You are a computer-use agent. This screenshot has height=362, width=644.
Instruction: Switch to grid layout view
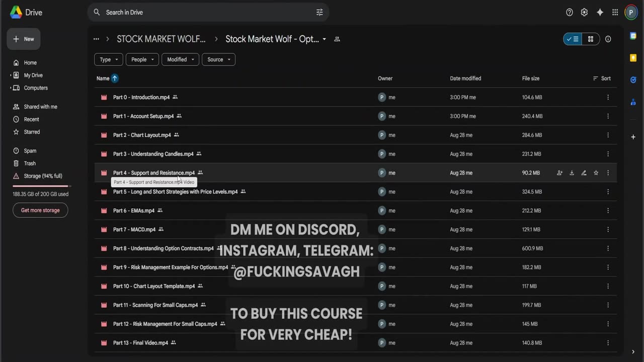pyautogui.click(x=591, y=39)
